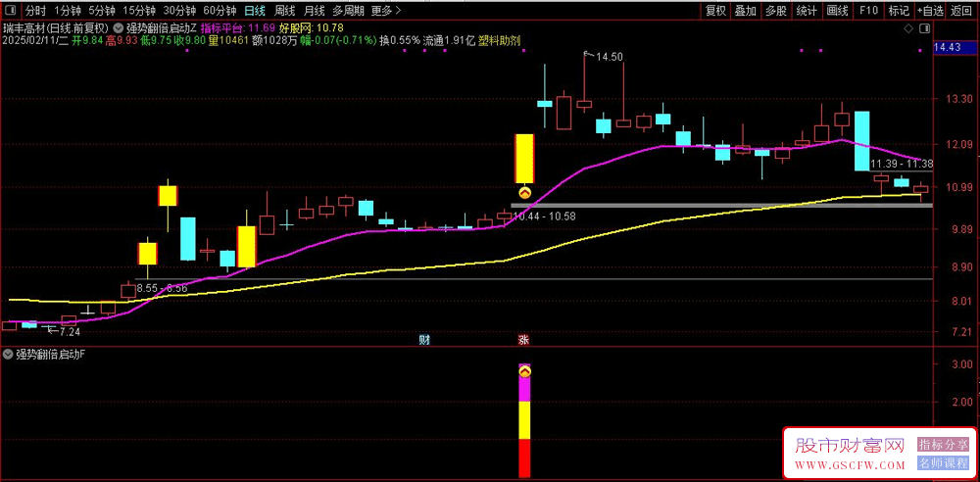
Task: Select the 周线 weekly chart tab
Action: pyautogui.click(x=284, y=11)
